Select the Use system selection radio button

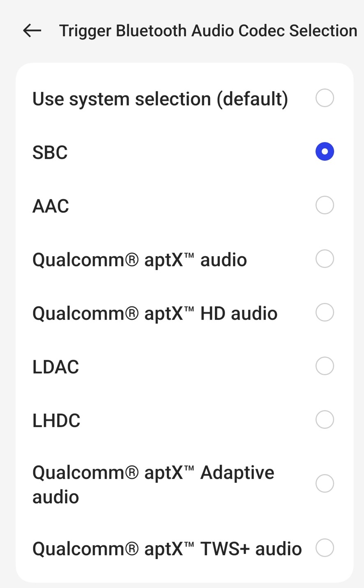point(325,98)
